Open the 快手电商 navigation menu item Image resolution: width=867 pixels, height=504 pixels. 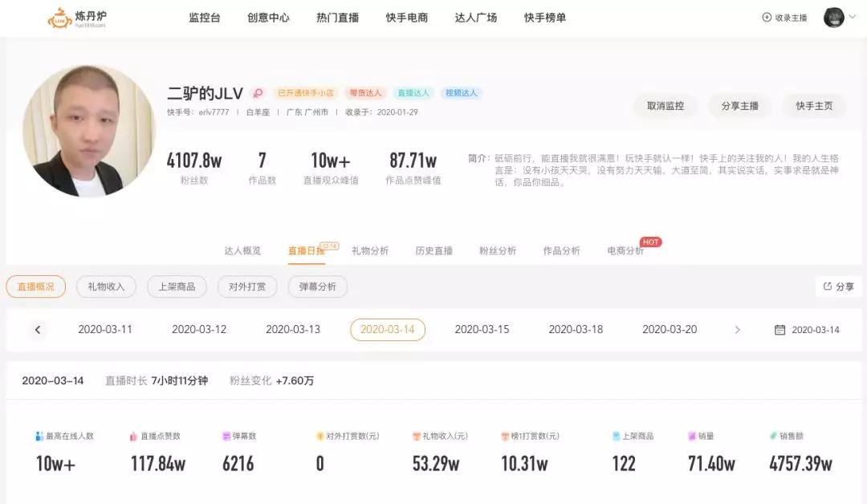[407, 18]
